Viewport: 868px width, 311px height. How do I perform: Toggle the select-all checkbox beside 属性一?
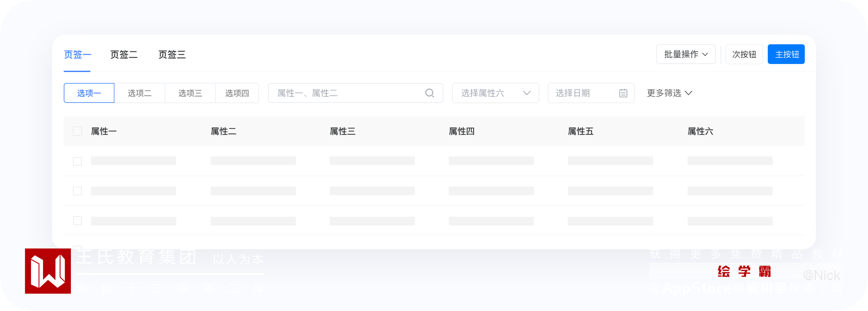(77, 131)
